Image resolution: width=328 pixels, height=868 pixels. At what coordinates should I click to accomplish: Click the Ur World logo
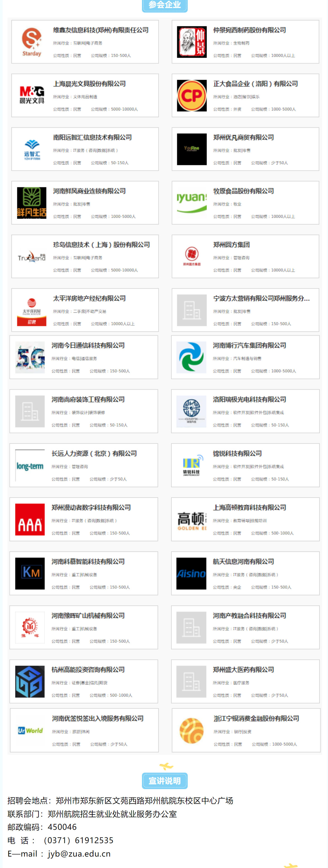tap(30, 731)
